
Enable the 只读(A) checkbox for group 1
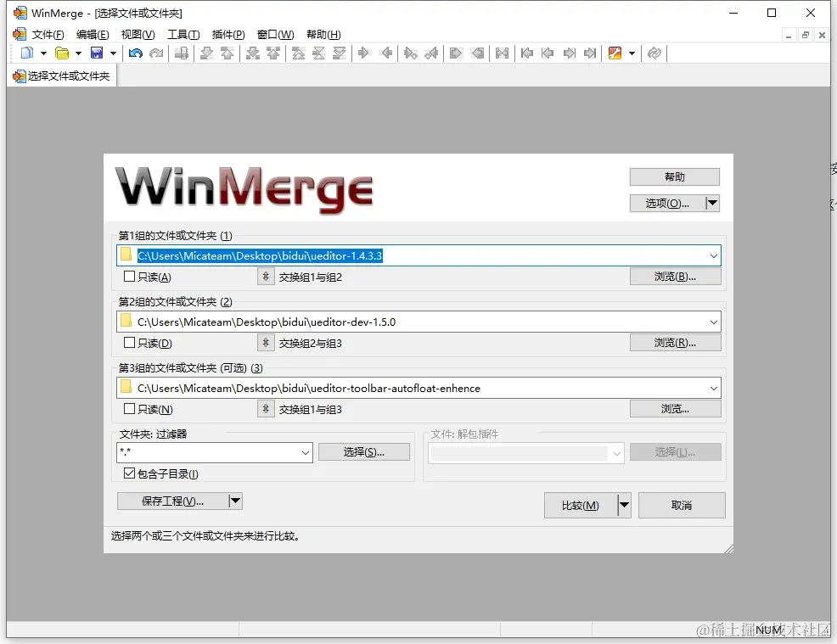tap(129, 277)
